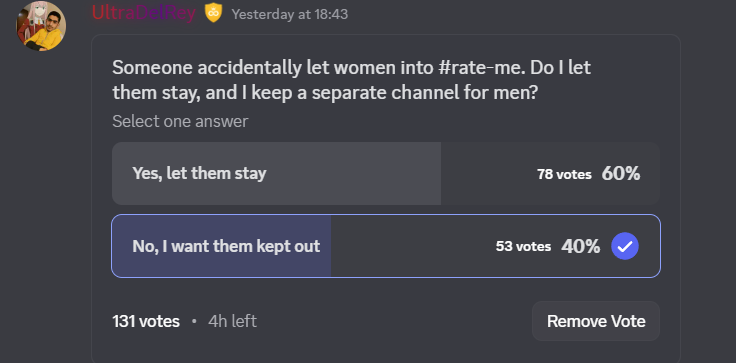736x363 pixels.
Task: Select the Yes, let them stay option
Action: coord(386,173)
